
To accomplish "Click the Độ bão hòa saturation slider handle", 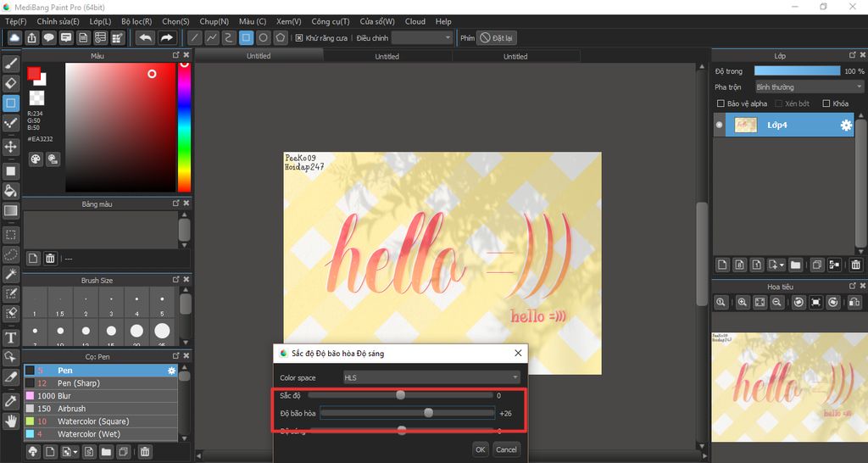I will (428, 413).
